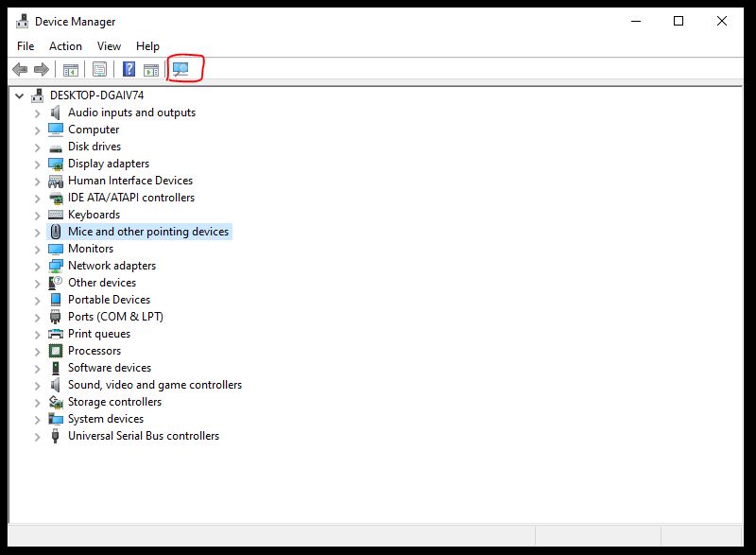Open Properties toolbar icon
This screenshot has height=555, width=756.
(100, 70)
